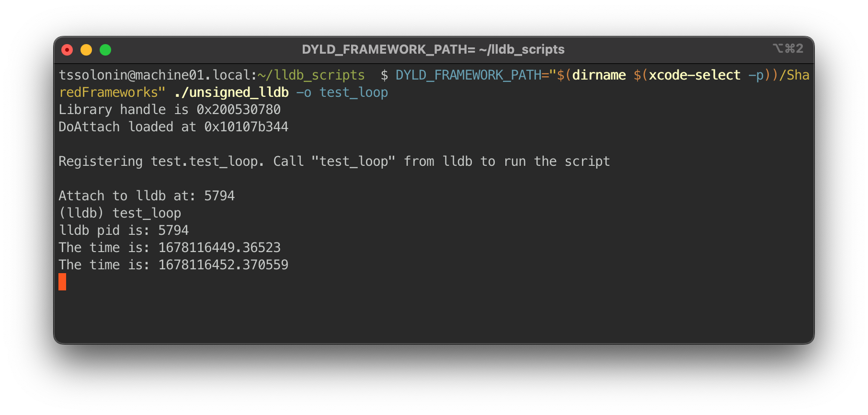Click the yellow minimize button
The width and height of the screenshot is (868, 415).
(x=86, y=49)
